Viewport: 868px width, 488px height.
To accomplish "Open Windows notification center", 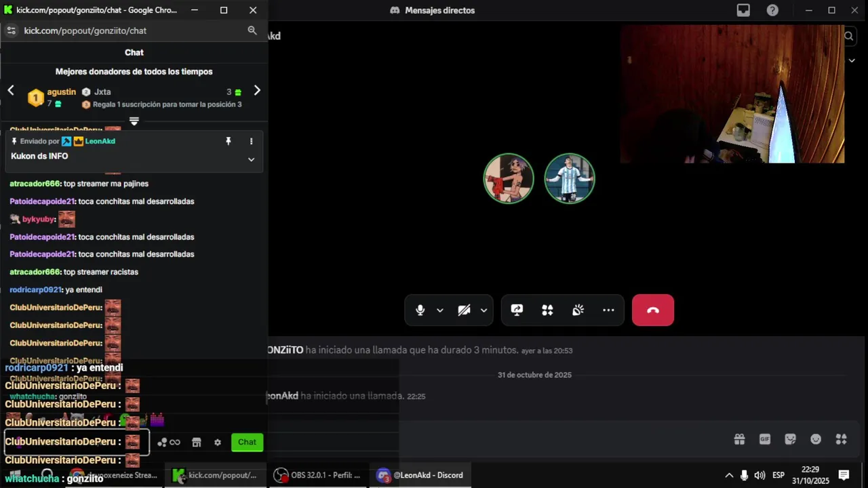I will 844,475.
